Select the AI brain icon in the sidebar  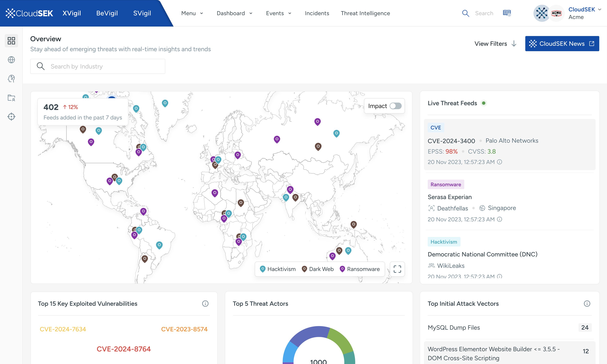[11, 78]
